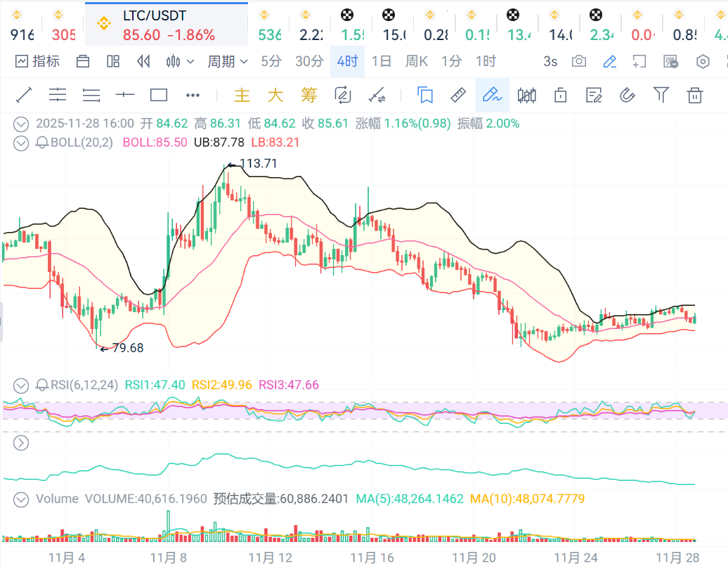
Task: Toggle the 大 indicator button
Action: pos(275,95)
